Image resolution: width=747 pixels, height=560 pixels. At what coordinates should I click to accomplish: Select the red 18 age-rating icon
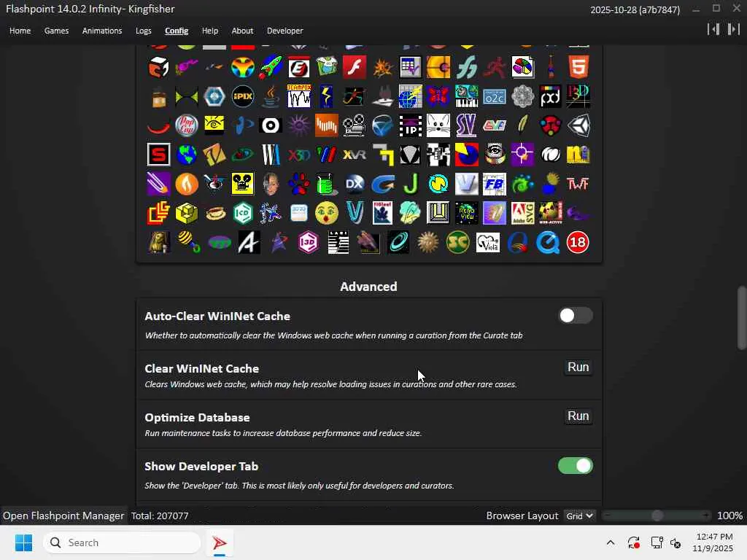[578, 242]
